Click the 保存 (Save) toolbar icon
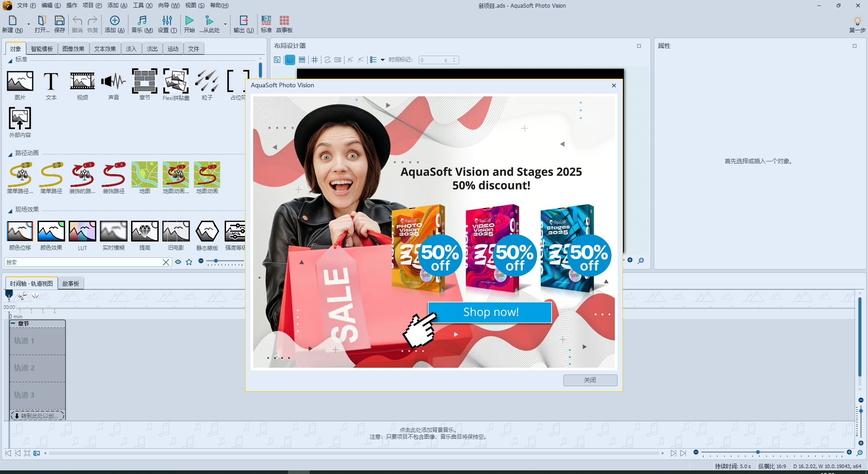This screenshot has height=474, width=868. click(60, 20)
